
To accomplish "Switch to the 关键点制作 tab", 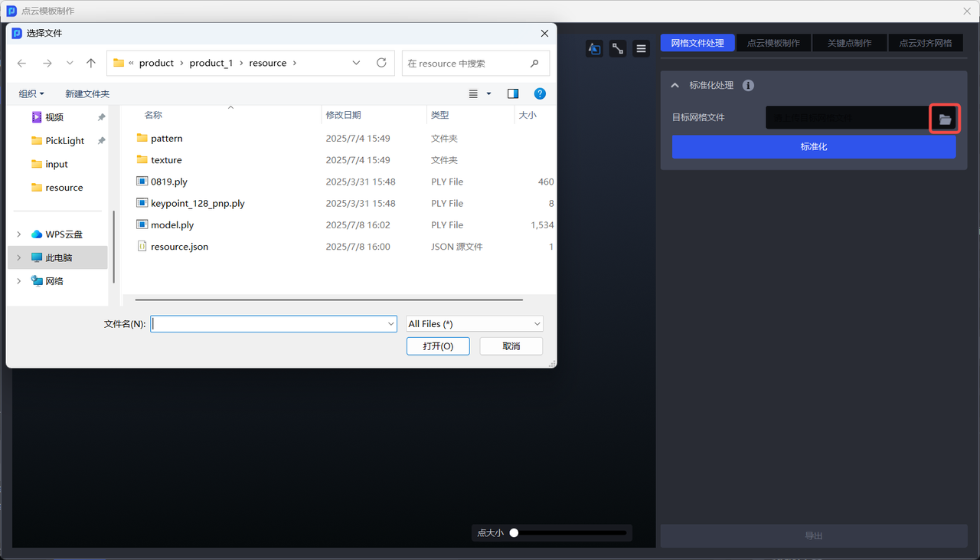I will coord(849,43).
